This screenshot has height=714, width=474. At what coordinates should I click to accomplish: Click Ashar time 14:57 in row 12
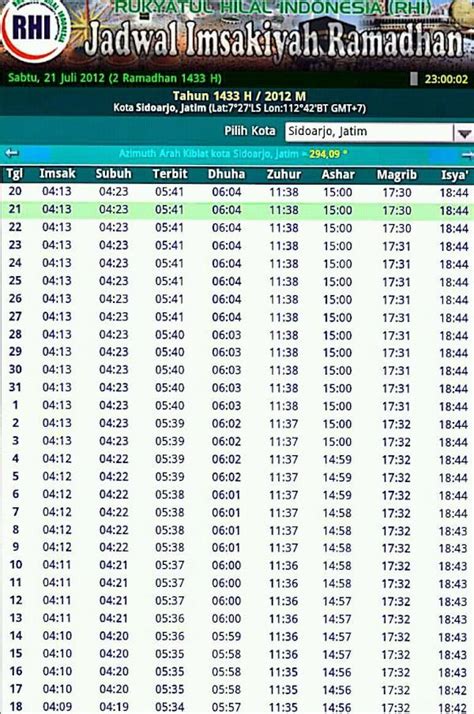[337, 601]
